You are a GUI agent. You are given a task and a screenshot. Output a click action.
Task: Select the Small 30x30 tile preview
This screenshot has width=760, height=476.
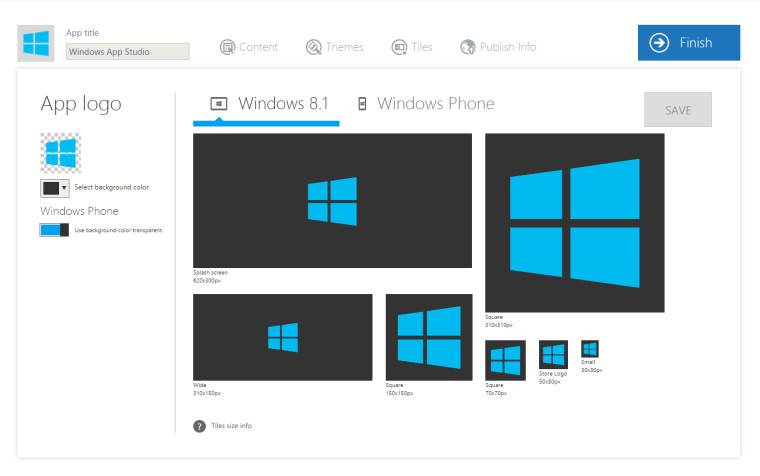tap(589, 349)
